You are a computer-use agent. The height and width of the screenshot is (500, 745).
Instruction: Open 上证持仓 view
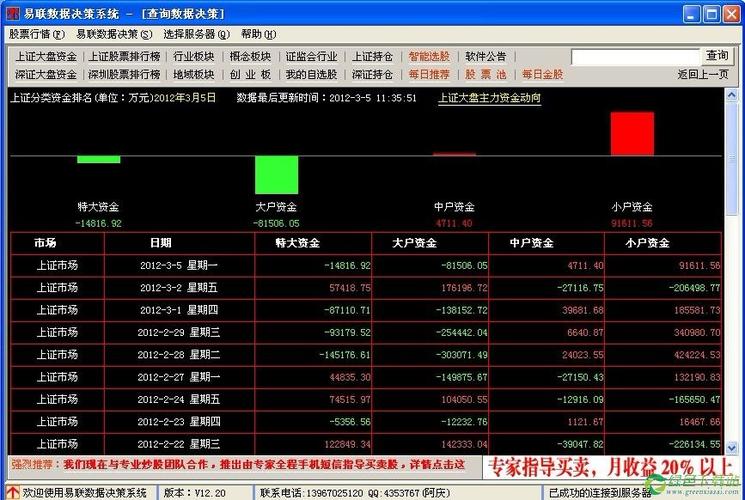pyautogui.click(x=372, y=57)
